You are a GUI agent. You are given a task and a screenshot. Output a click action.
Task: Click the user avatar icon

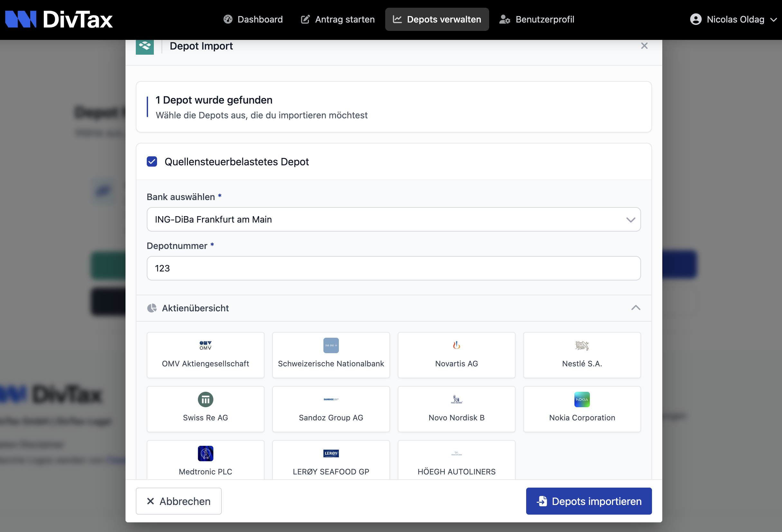tap(695, 20)
